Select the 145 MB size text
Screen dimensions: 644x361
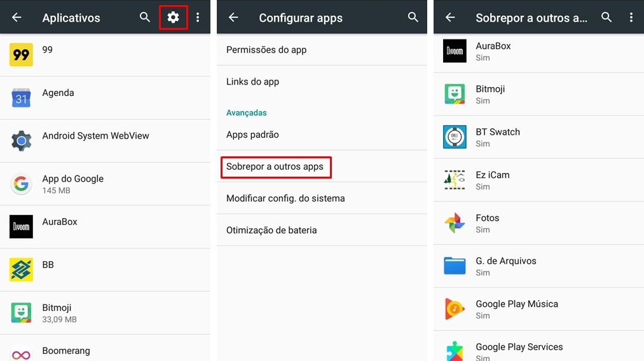coord(57,191)
